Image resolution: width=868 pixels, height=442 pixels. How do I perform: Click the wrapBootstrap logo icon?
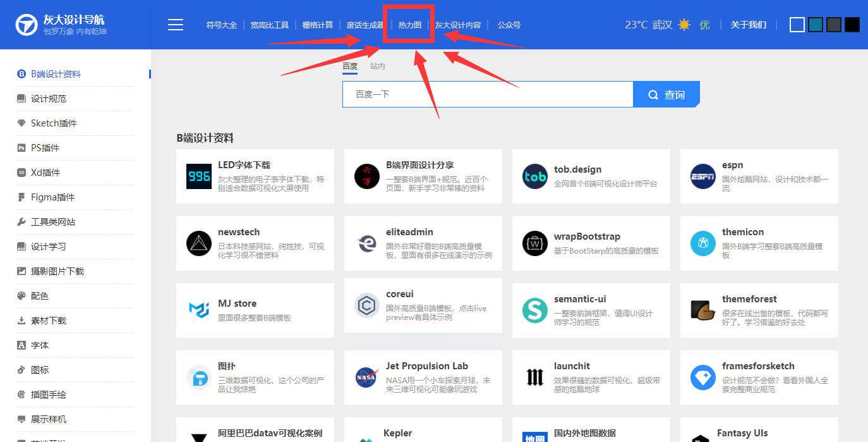[x=535, y=243]
